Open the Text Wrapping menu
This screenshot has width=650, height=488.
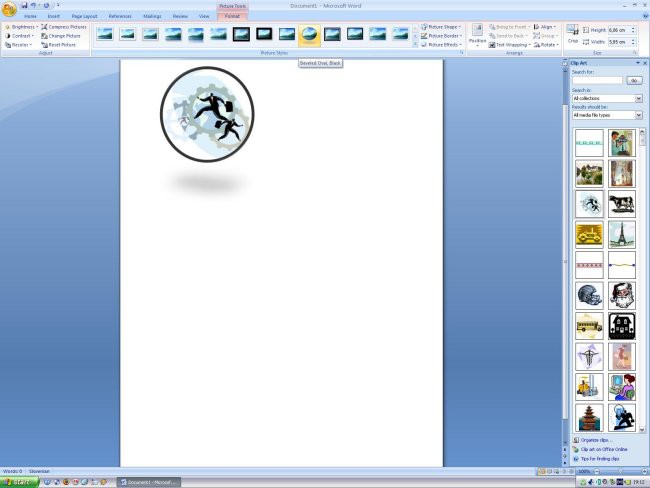(x=509, y=45)
